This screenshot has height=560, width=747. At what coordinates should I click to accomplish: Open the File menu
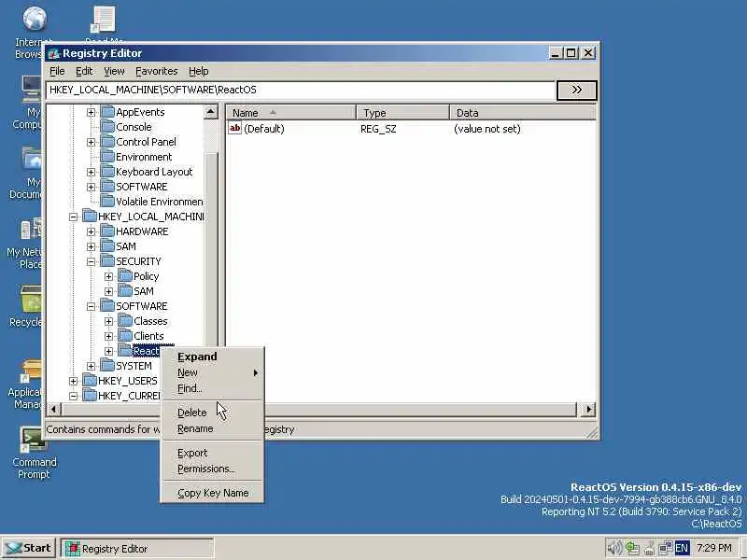pos(57,71)
